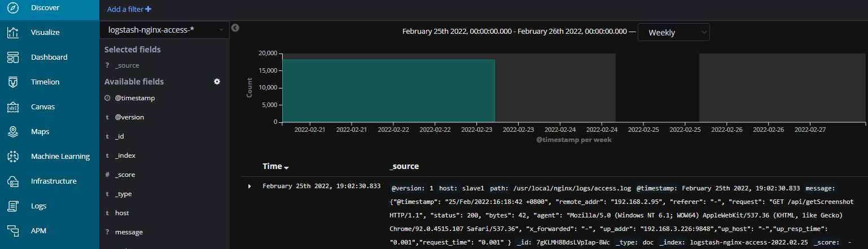Click the Maps icon
The image size is (868, 249).
[13, 132]
